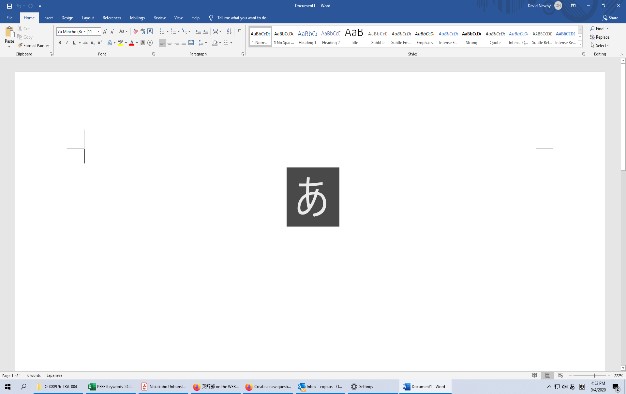Apply the No Spacing style
626x394 pixels.
click(x=284, y=36)
